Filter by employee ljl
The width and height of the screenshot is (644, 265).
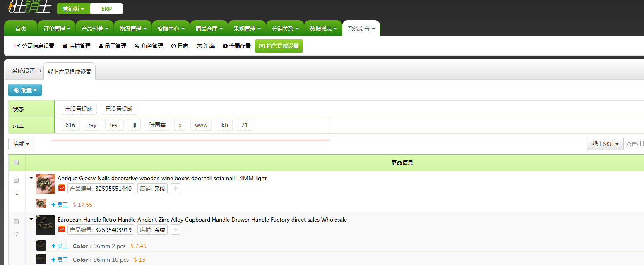134,125
